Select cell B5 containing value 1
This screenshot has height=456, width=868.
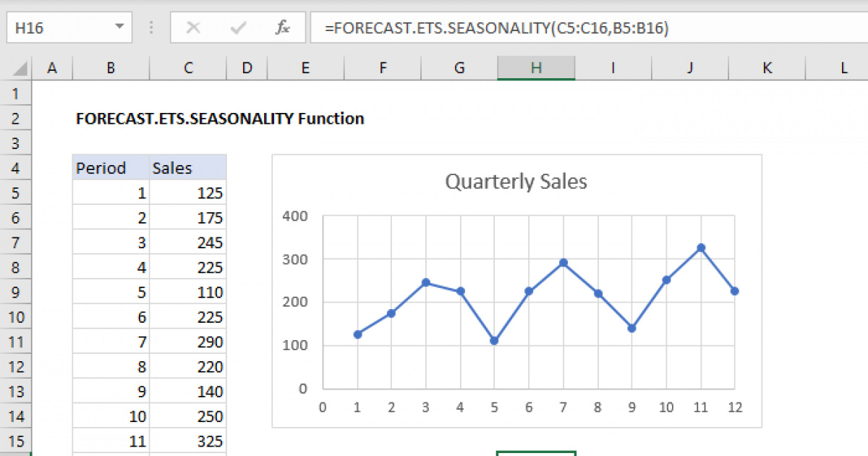(110, 193)
